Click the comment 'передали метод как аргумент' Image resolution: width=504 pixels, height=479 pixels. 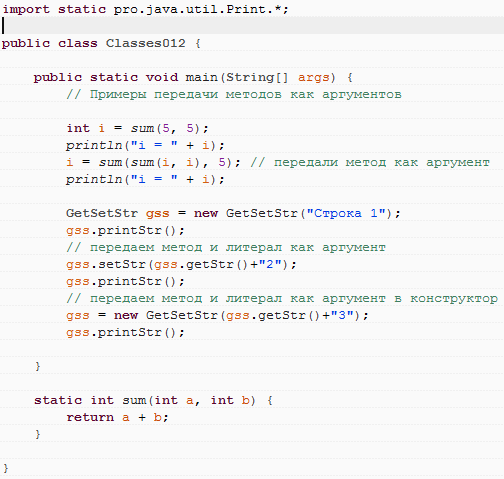[x=382, y=163]
